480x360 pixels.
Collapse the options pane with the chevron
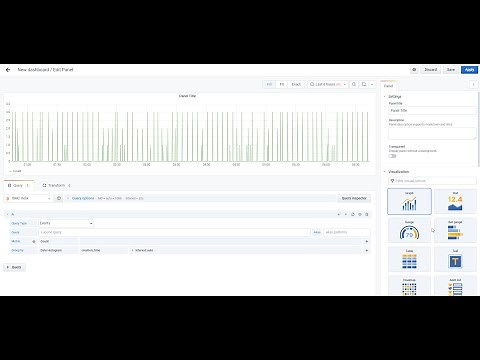tap(473, 85)
